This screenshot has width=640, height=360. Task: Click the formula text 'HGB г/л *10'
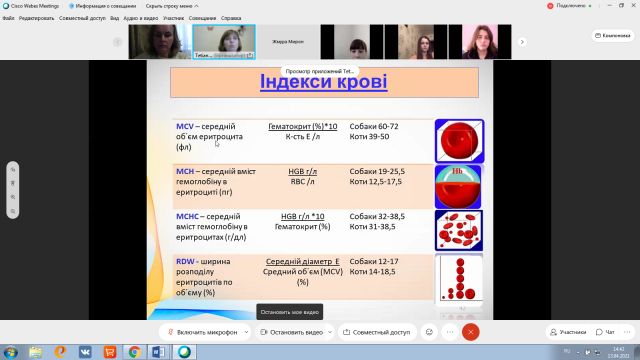(302, 216)
